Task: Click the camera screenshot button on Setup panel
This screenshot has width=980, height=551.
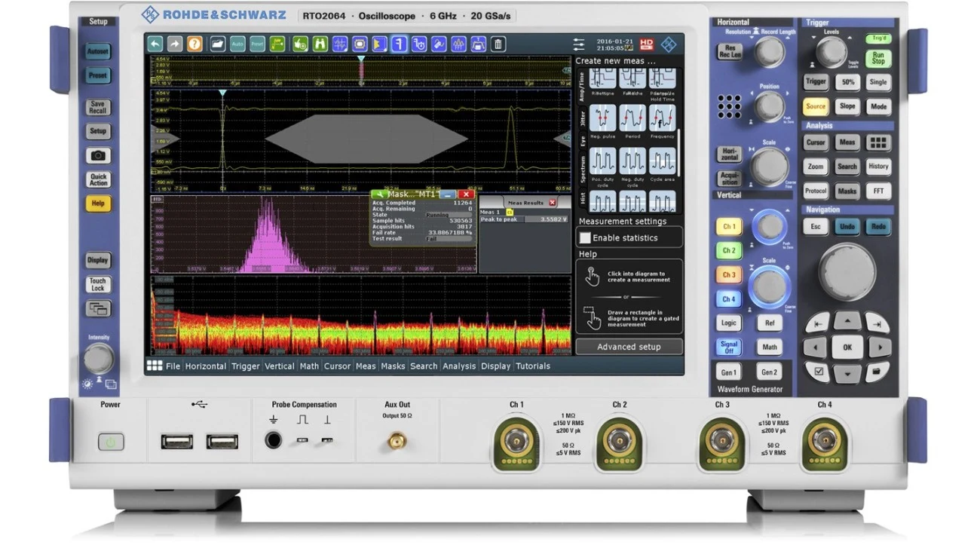Action: point(98,155)
